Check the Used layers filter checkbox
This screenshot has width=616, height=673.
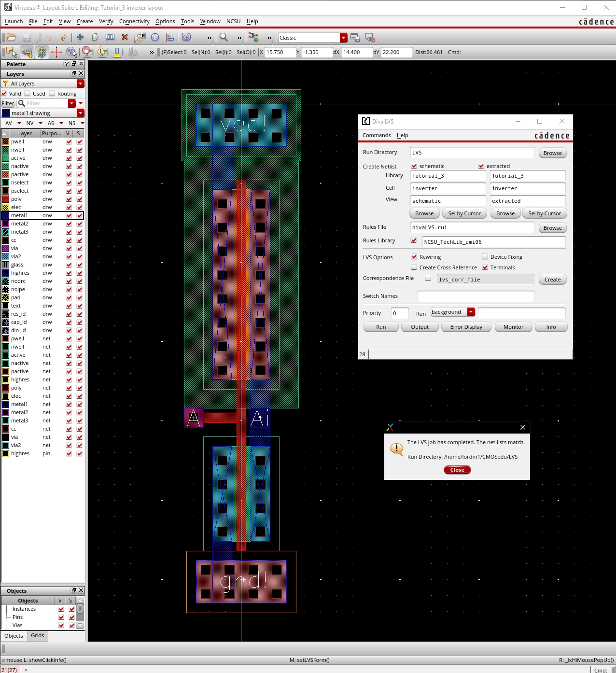pyautogui.click(x=28, y=94)
